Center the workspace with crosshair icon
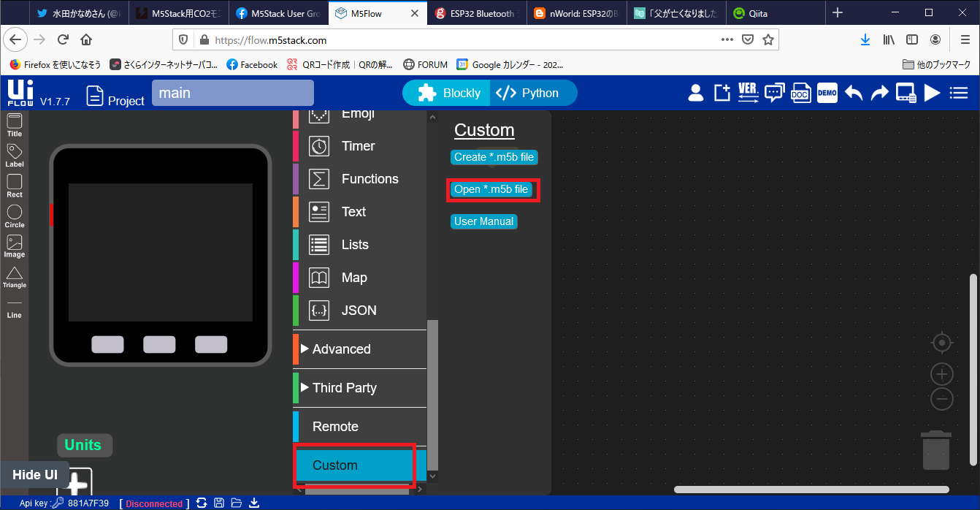The image size is (980, 510). [942, 343]
